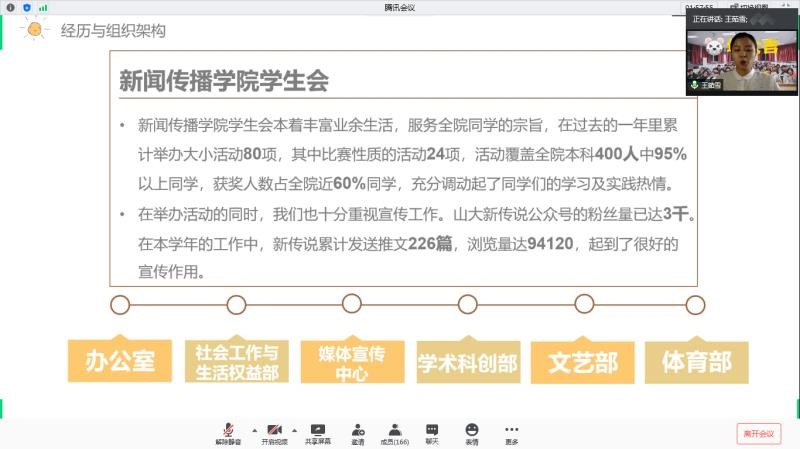
Task: Check the network signal strength icon
Action: point(42,7)
